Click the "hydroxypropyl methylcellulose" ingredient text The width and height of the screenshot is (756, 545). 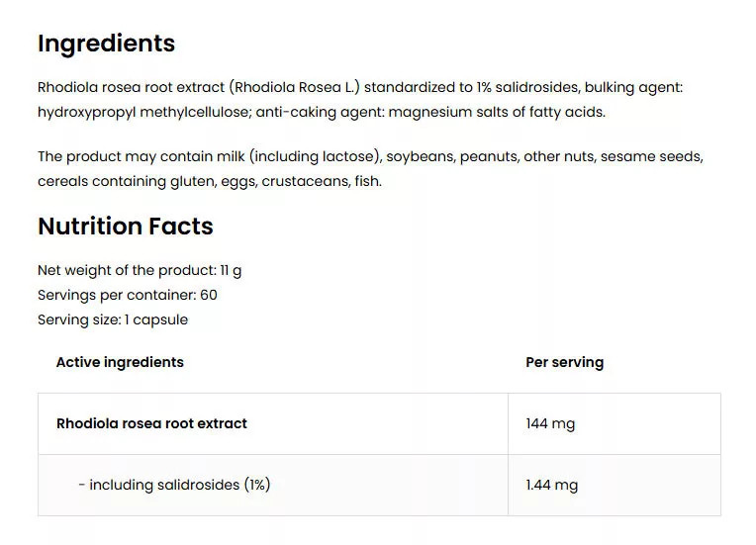142,112
